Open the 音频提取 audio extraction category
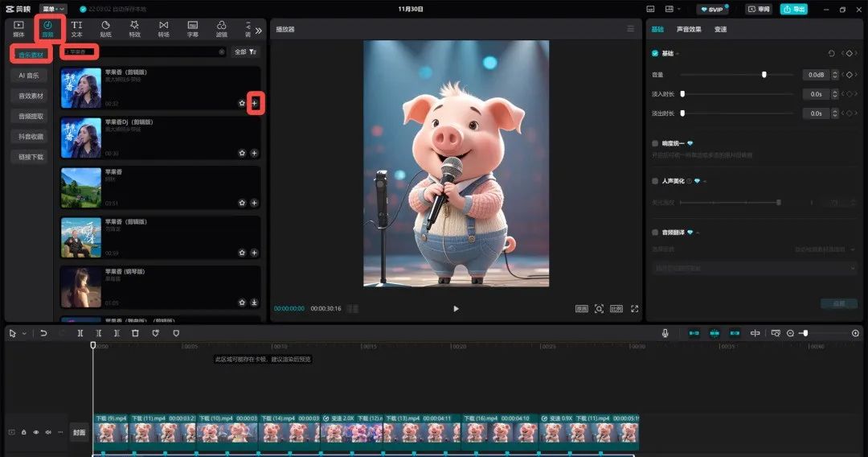This screenshot has height=457, width=868. click(x=31, y=117)
